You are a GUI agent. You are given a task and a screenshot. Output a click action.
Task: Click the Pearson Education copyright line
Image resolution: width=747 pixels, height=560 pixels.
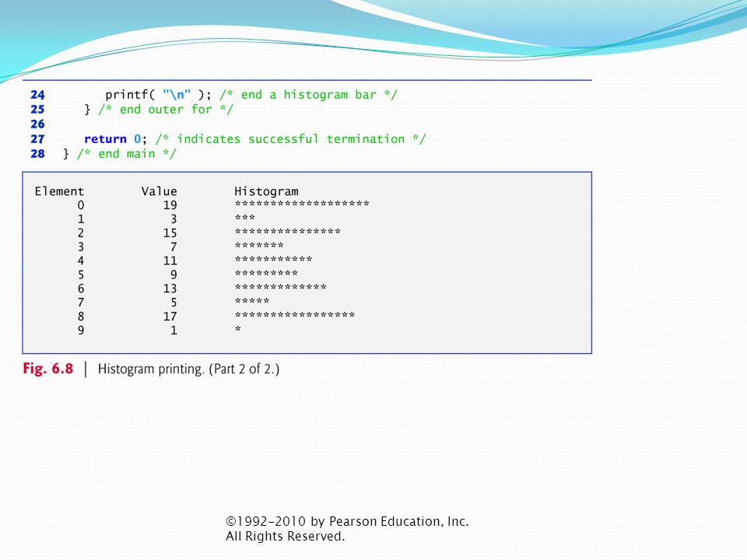coord(347,521)
